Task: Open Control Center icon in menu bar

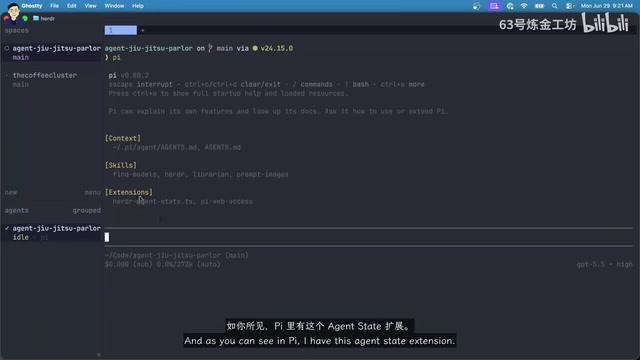Action: tap(570, 6)
